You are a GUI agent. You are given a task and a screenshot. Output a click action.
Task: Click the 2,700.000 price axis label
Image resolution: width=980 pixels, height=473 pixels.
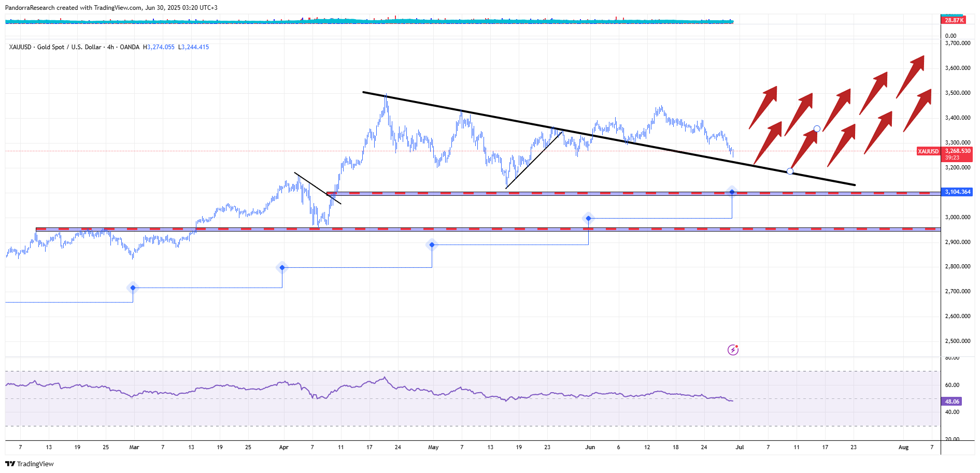(958, 291)
